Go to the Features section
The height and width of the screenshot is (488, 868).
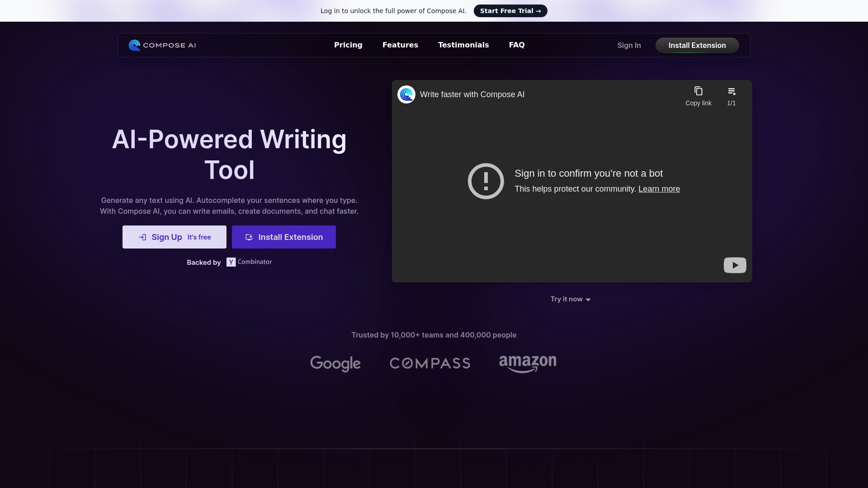click(400, 45)
